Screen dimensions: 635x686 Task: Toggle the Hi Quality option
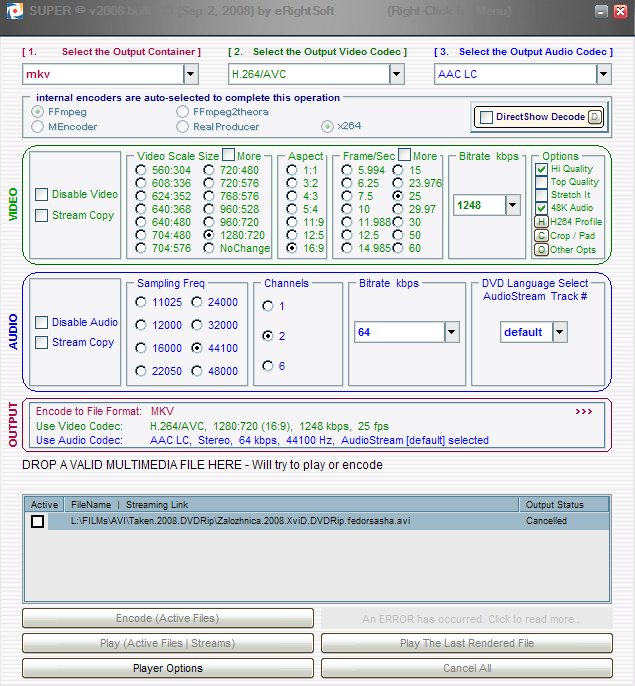(541, 169)
